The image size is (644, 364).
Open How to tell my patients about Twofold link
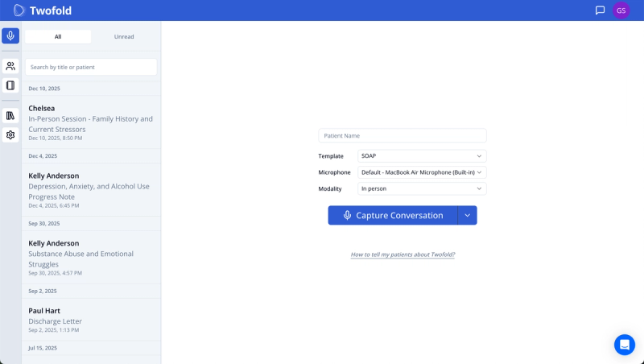[402, 254]
